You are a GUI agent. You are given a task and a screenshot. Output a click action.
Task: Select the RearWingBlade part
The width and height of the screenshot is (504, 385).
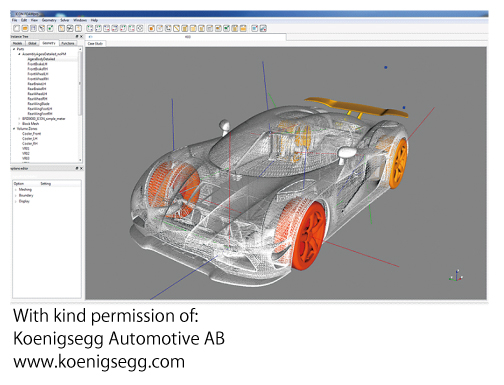(38, 104)
